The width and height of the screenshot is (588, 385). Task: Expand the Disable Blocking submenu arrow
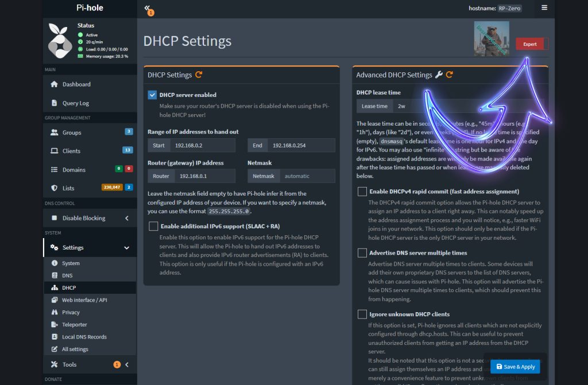tap(127, 218)
